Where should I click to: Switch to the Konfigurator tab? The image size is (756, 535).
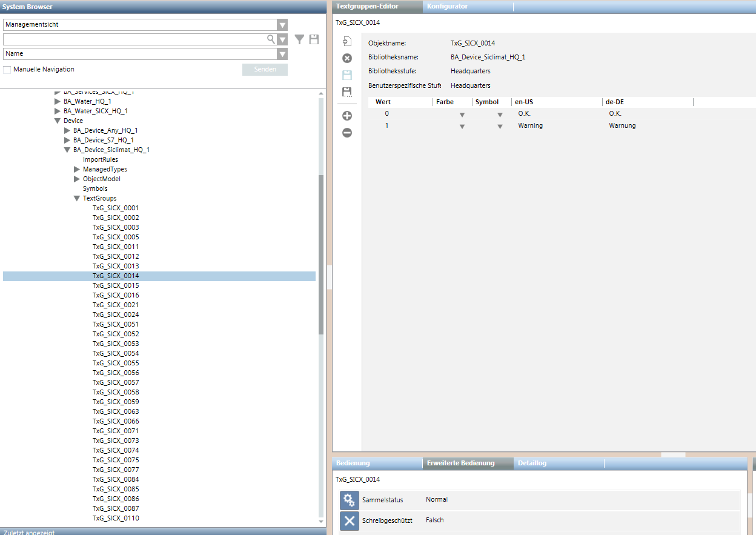point(447,7)
